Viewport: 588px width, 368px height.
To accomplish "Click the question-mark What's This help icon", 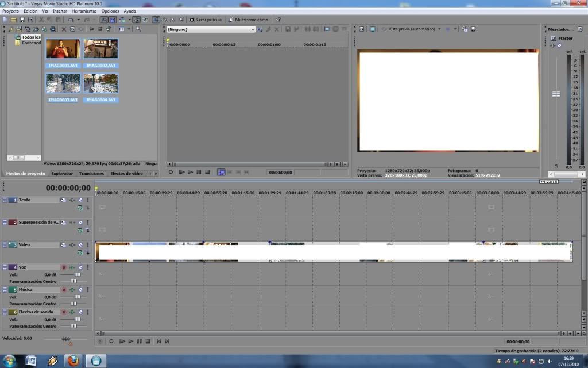I will pyautogui.click(x=278, y=20).
